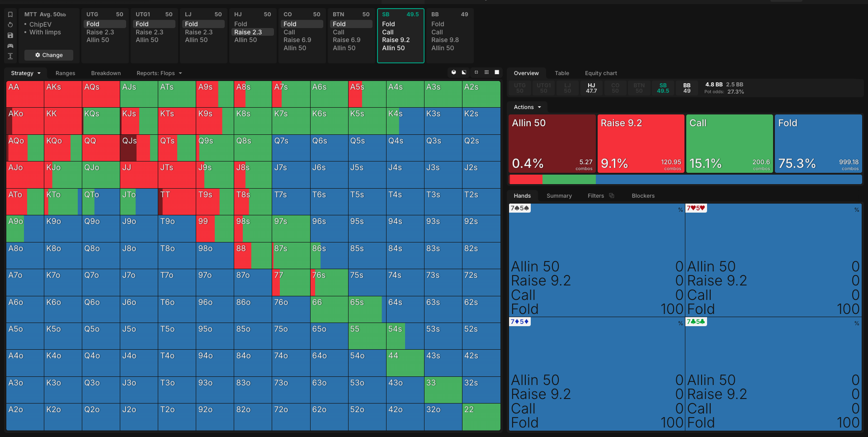The width and height of the screenshot is (868, 437).
Task: Click the 7♠5♠ suit label badge
Action: click(519, 208)
